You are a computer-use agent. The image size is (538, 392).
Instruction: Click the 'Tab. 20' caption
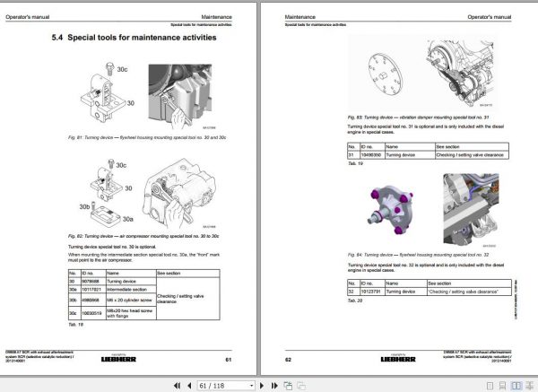tap(355, 301)
